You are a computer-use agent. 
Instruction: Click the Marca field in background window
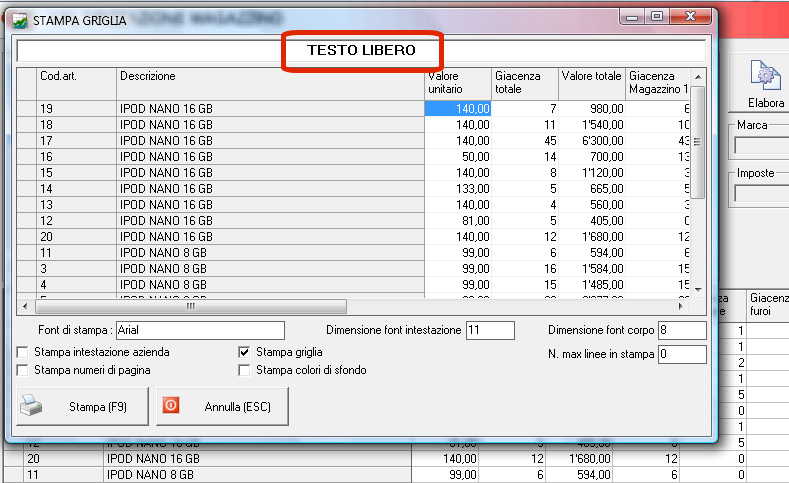(762, 146)
